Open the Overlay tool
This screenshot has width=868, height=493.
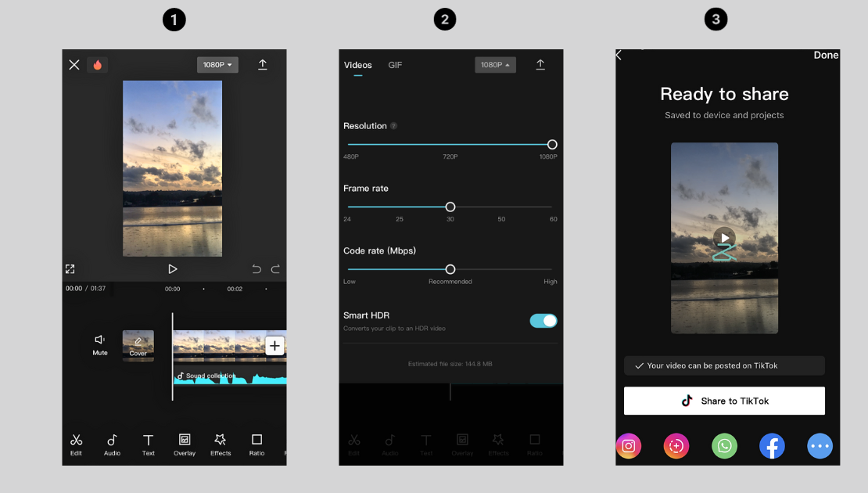(x=185, y=444)
